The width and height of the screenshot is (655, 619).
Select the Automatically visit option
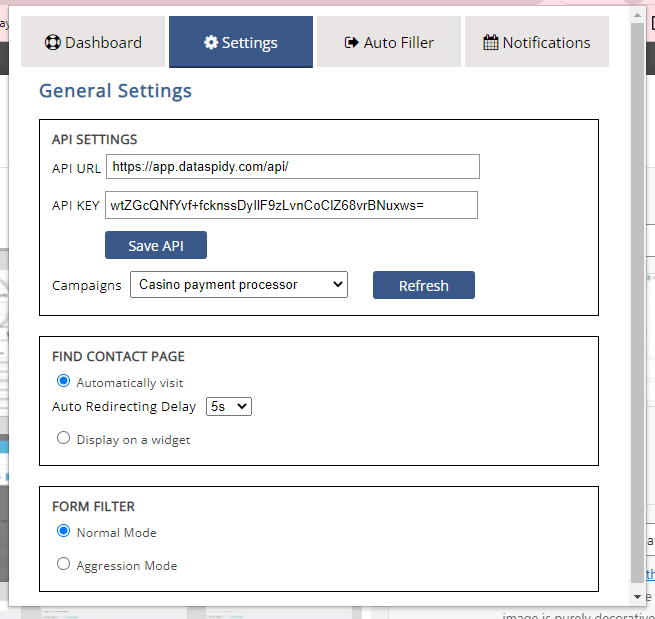click(64, 381)
